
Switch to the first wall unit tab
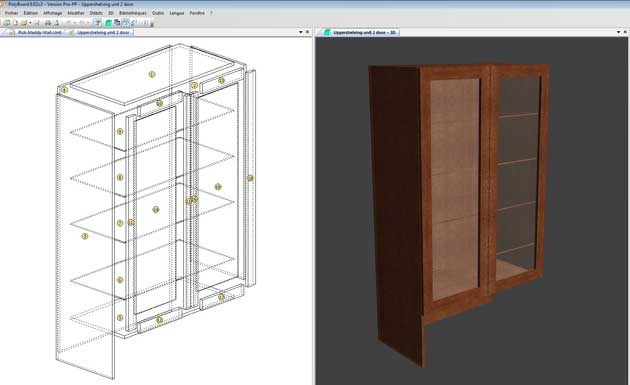(35, 32)
